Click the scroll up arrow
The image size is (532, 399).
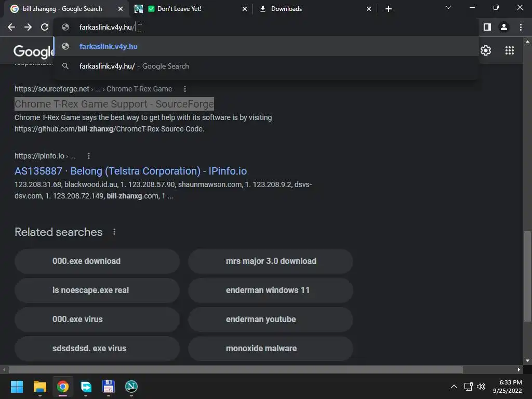pos(527,42)
